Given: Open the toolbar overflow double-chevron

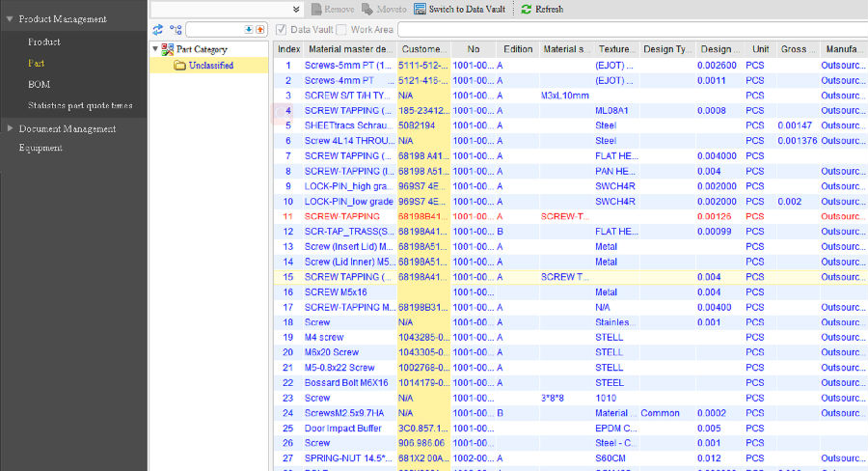Looking at the screenshot, I should [x=295, y=9].
